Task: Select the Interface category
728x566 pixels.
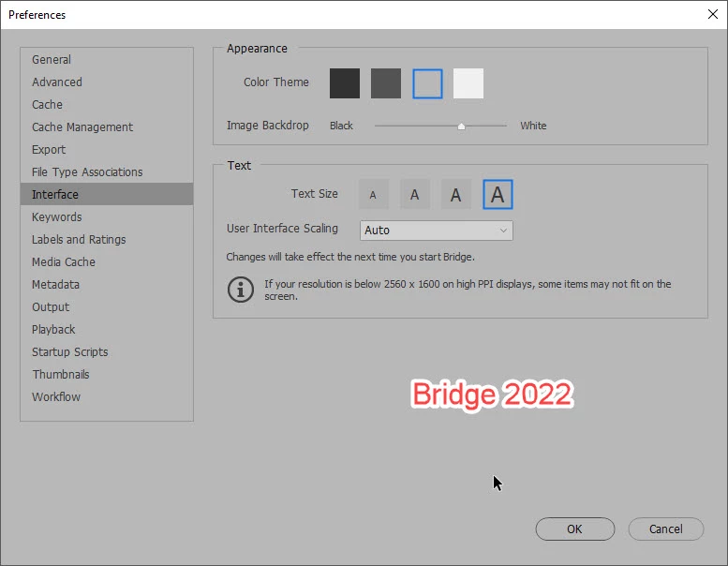Action: (x=107, y=194)
